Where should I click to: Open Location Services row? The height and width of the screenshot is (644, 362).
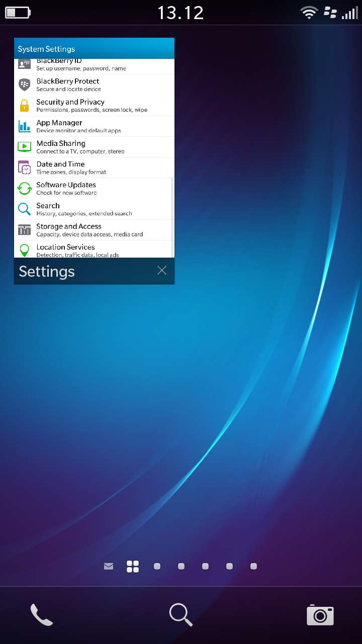(94, 250)
